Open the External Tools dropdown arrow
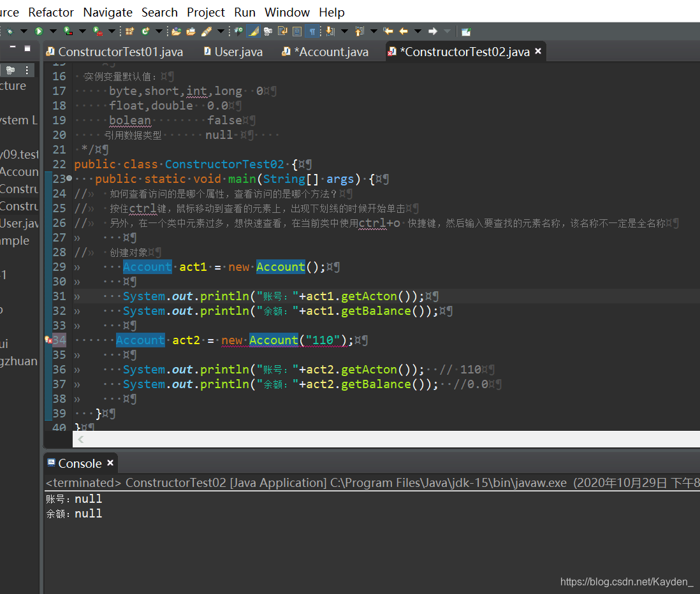This screenshot has height=594, width=700. [x=112, y=31]
